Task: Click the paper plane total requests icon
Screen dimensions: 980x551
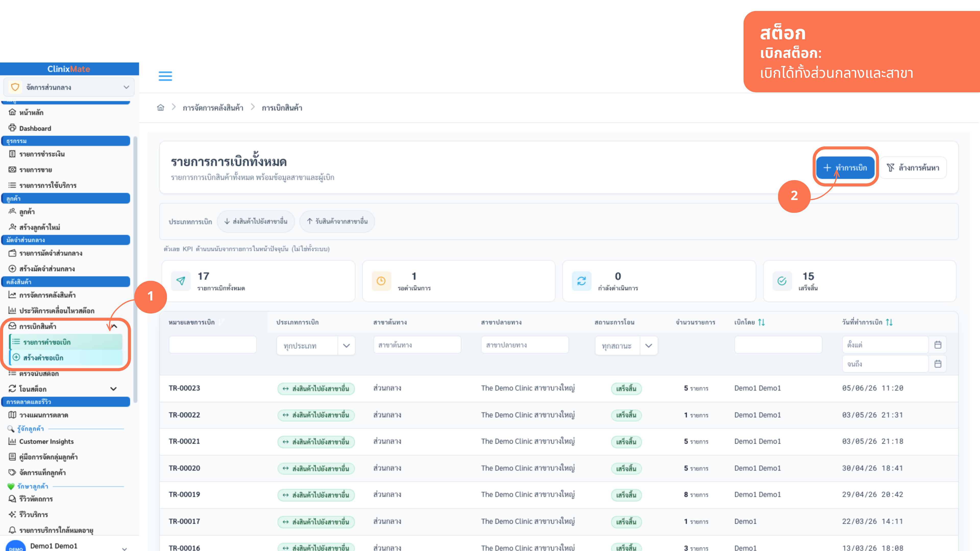Action: point(181,281)
